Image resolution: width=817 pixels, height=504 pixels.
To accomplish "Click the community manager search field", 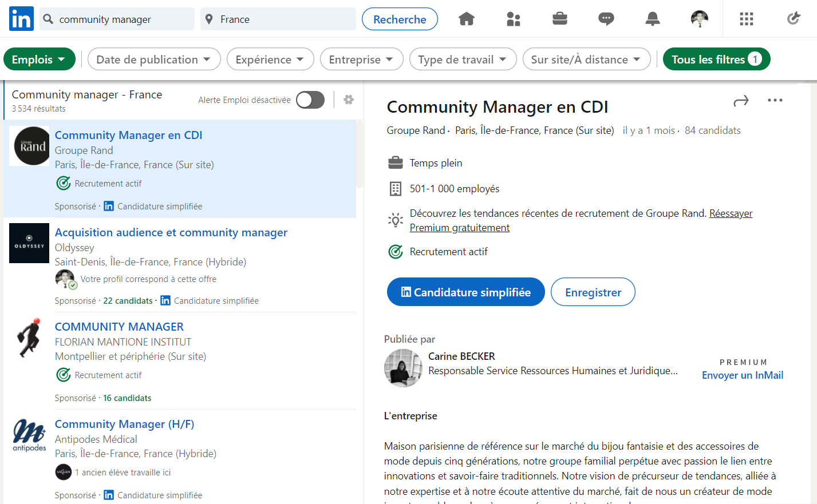I will click(117, 19).
